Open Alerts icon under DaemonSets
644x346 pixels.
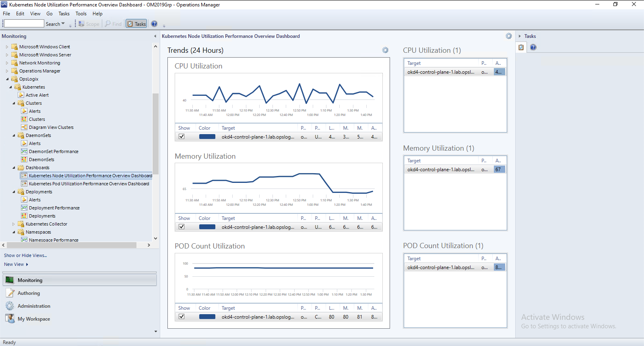pos(24,143)
